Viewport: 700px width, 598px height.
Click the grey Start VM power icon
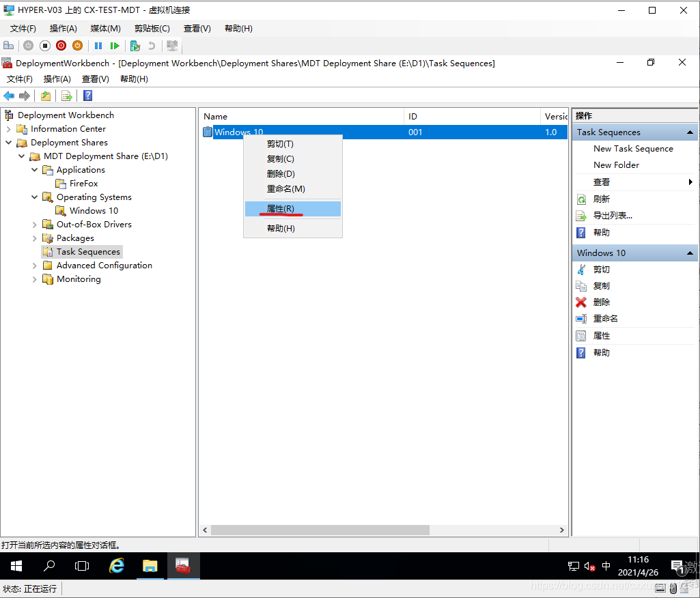pos(28,46)
